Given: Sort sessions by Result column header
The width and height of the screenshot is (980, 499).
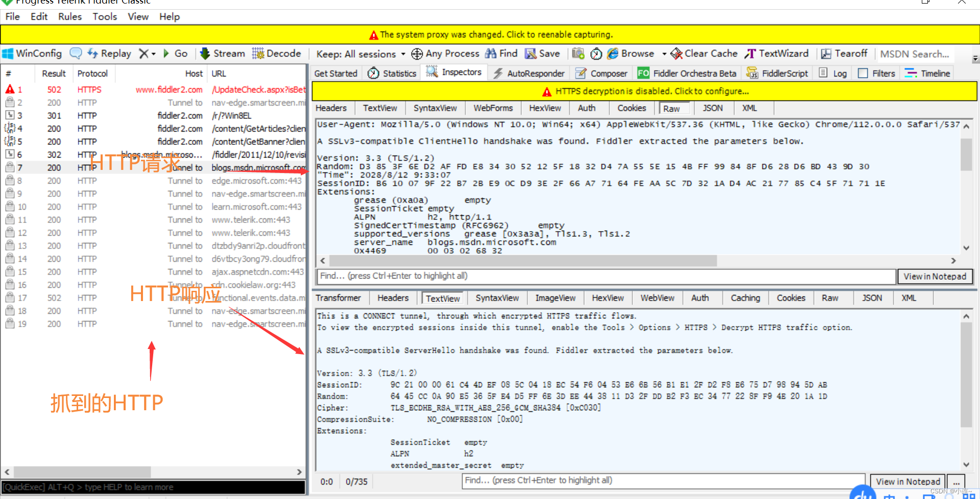Looking at the screenshot, I should [54, 73].
